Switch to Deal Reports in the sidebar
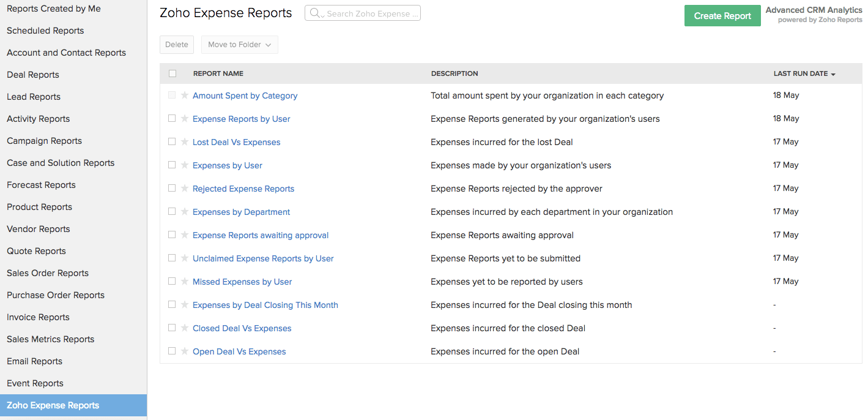The height and width of the screenshot is (420, 868). click(x=32, y=75)
